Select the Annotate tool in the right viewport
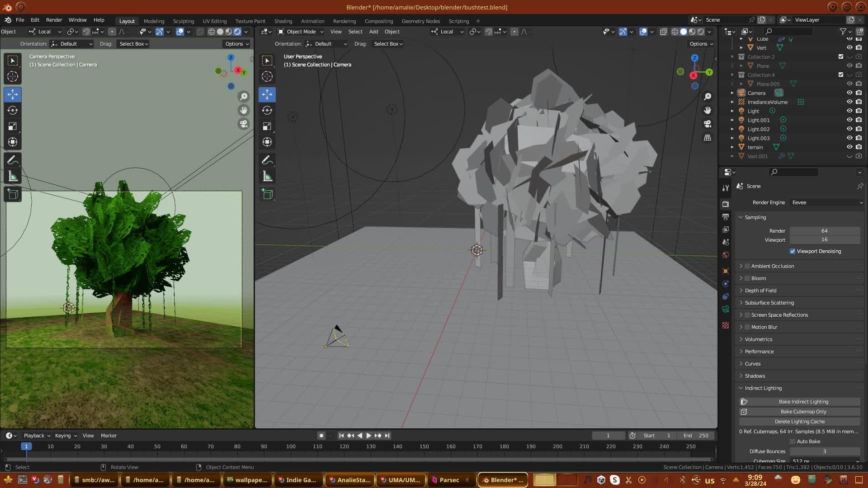This screenshot has width=868, height=488. pos(267,160)
